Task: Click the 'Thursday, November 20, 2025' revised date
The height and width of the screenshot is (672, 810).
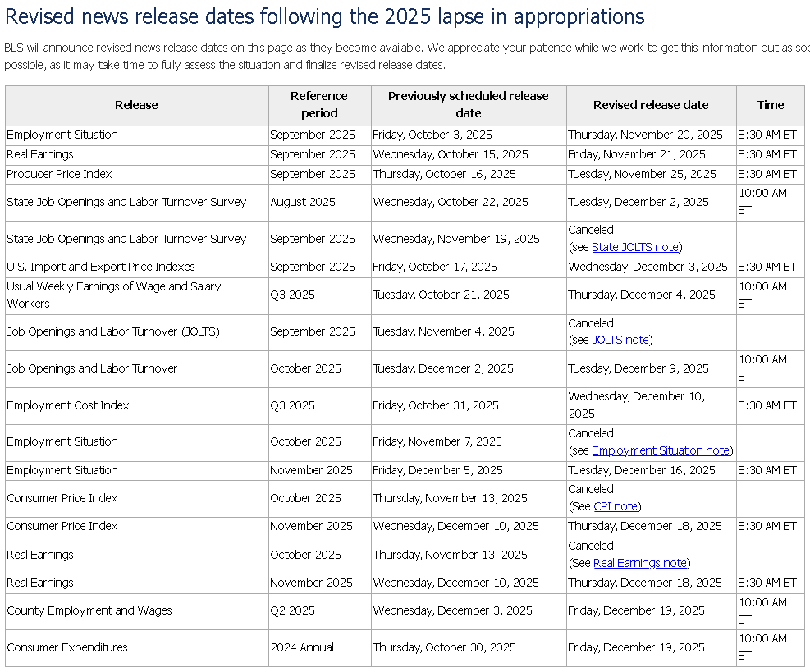Action: (x=645, y=135)
